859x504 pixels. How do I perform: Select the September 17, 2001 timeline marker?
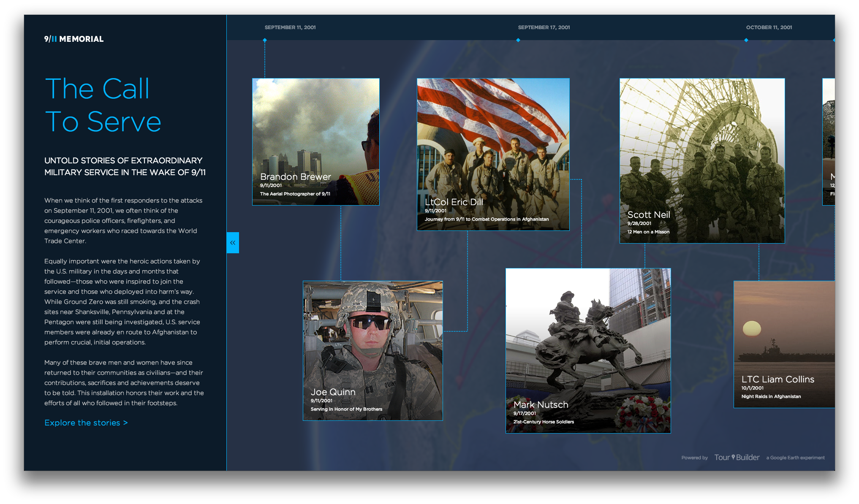(x=518, y=40)
